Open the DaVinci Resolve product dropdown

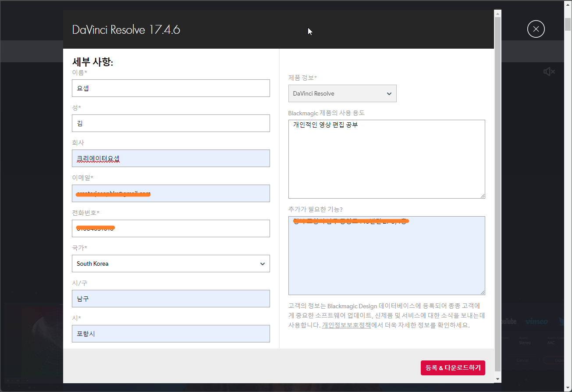342,93
